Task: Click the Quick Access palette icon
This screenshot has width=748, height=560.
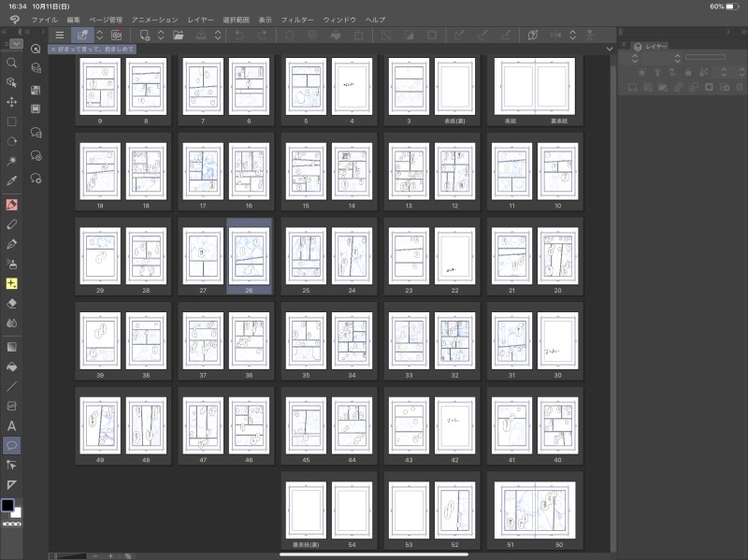Action: point(36,50)
